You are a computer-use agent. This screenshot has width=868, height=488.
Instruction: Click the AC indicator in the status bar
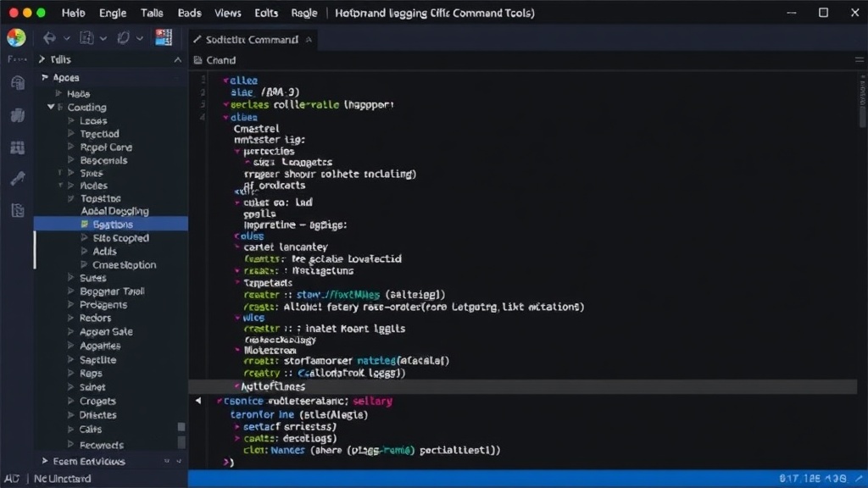pyautogui.click(x=12, y=479)
